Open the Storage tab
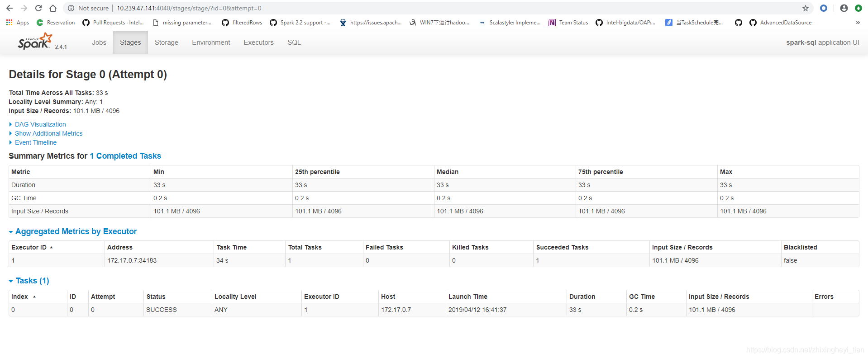Screen dimensions: 868x358 (x=167, y=42)
